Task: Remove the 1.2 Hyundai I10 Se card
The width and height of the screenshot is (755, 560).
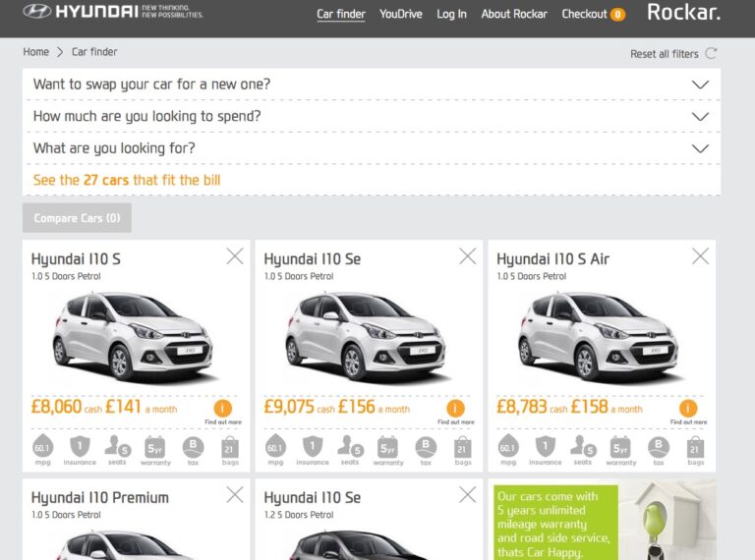Action: pos(468,494)
